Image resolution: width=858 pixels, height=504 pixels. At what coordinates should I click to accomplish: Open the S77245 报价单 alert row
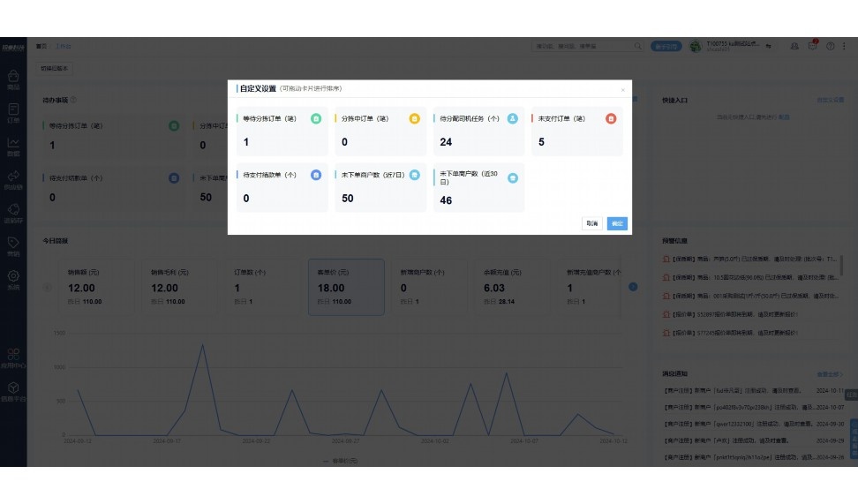click(x=749, y=333)
